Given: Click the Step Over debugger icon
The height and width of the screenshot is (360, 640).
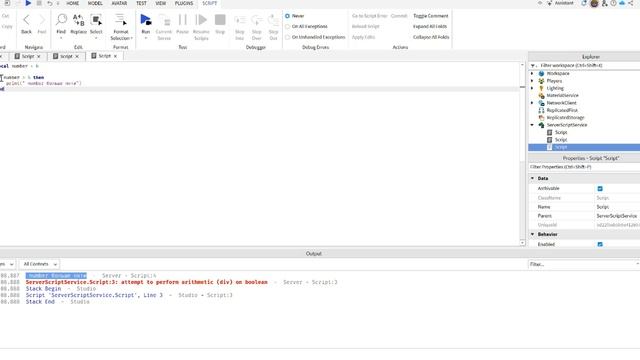Looking at the screenshot, I should [256, 20].
